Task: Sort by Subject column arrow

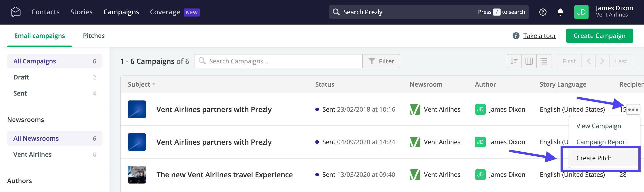Action: [154, 84]
